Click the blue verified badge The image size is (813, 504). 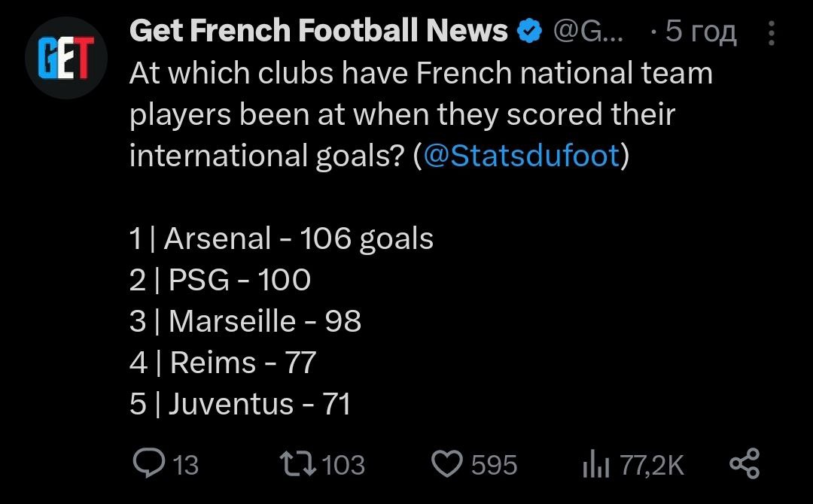[530, 31]
